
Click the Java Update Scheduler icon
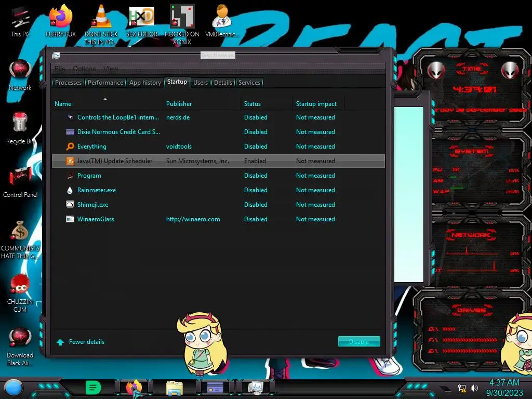(x=70, y=161)
